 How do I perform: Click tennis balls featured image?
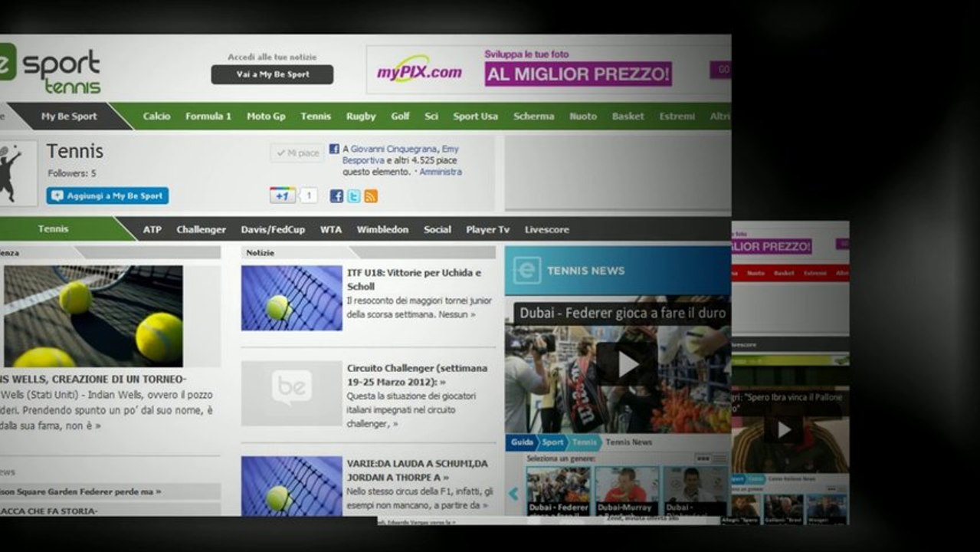tap(93, 316)
